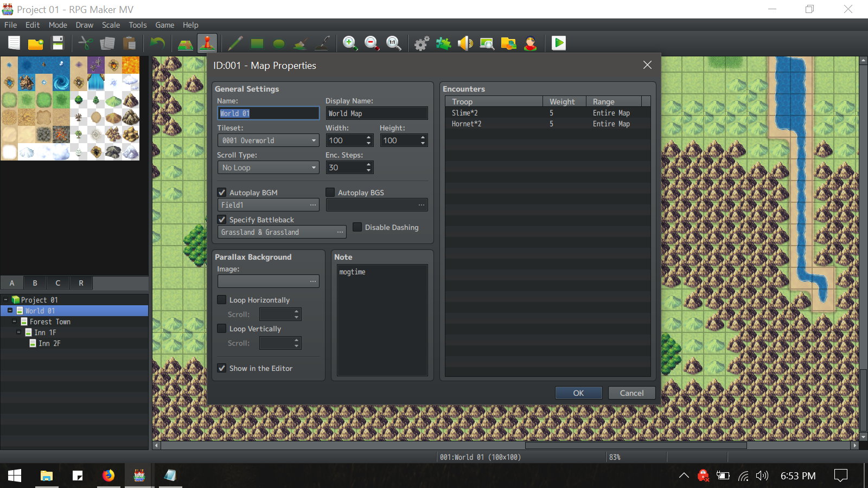Click the map editor horizontal scrollbar
The width and height of the screenshot is (868, 488).
pyautogui.click(x=635, y=446)
